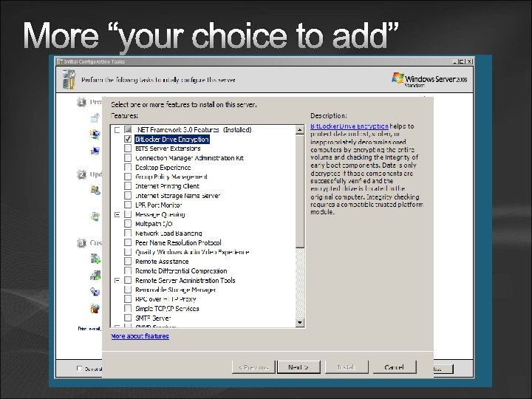Check Internet Storage Name Server checkbox

tap(128, 195)
